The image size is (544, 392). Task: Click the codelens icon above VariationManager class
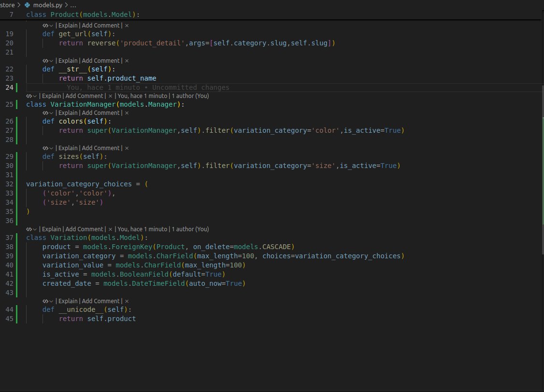(29, 96)
